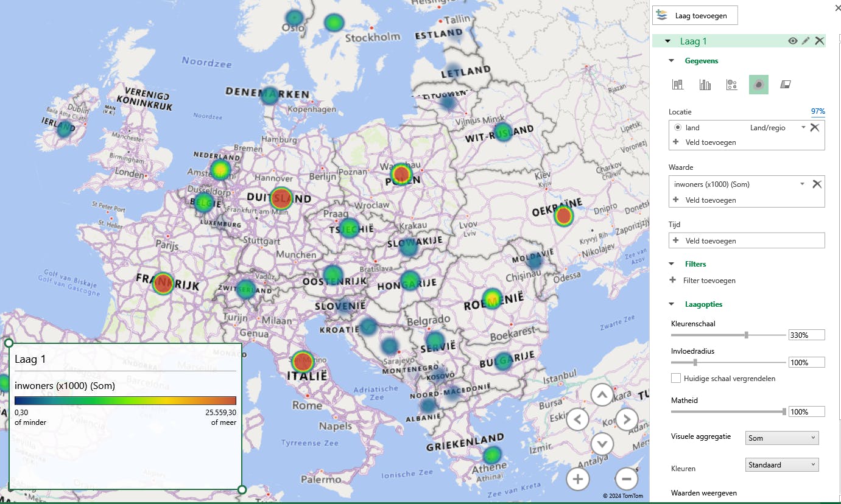Select the land radio button under Locatie
Image resolution: width=841 pixels, height=504 pixels.
point(678,128)
